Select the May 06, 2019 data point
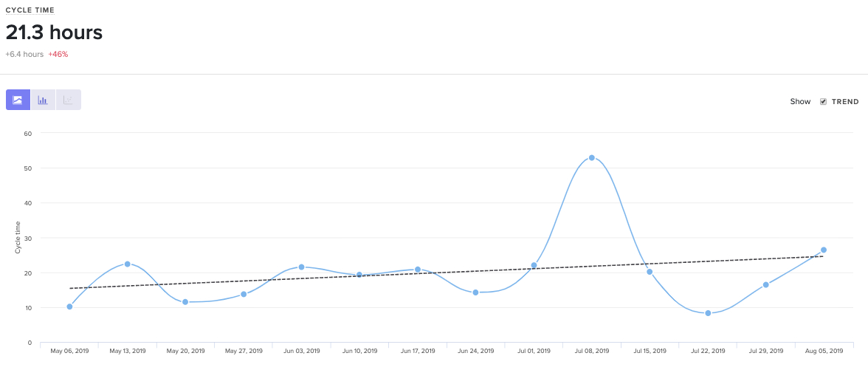The height and width of the screenshot is (370, 868). pyautogui.click(x=69, y=306)
